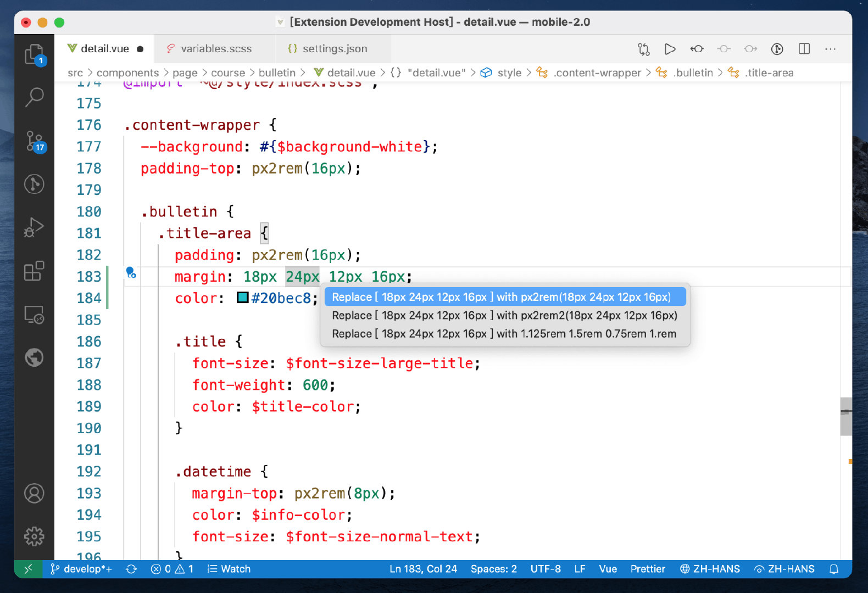Click the synchronize changes icon in status bar
This screenshot has height=593, width=868.
pyautogui.click(x=131, y=569)
